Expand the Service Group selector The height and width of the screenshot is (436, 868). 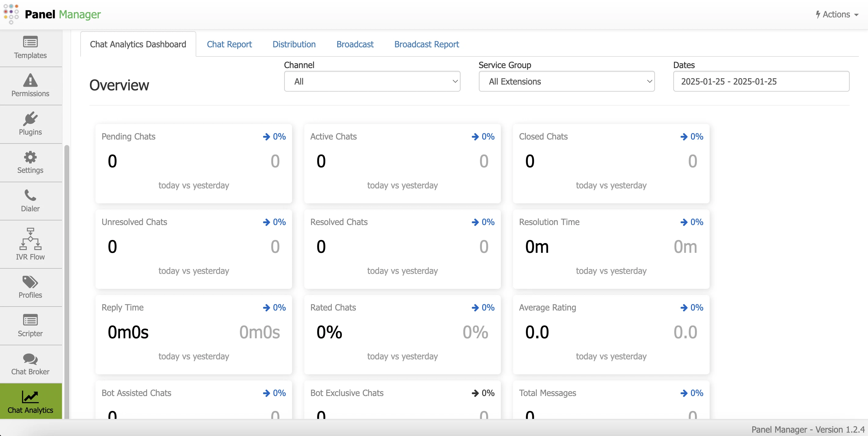click(x=566, y=81)
